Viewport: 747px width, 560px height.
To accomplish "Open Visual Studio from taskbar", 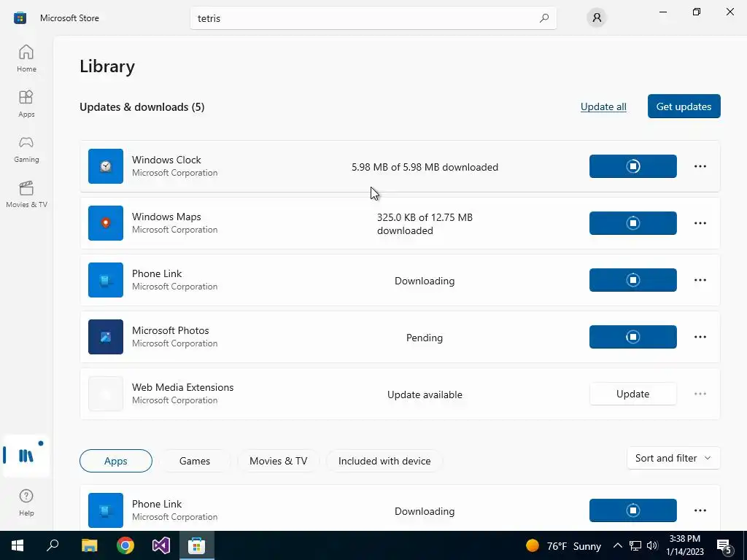I will 161,545.
